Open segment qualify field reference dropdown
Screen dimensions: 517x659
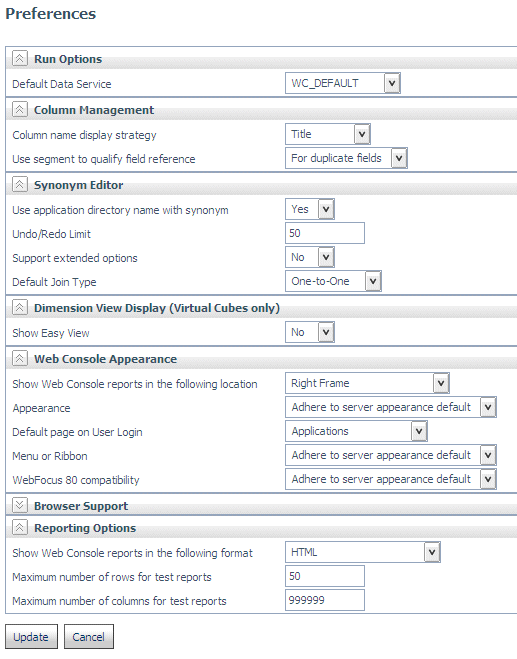[346, 158]
